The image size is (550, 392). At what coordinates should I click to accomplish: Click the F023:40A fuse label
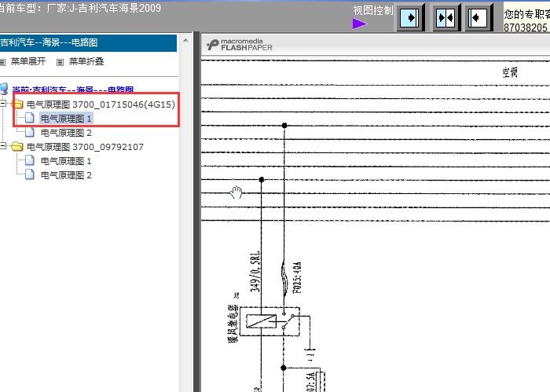(297, 277)
